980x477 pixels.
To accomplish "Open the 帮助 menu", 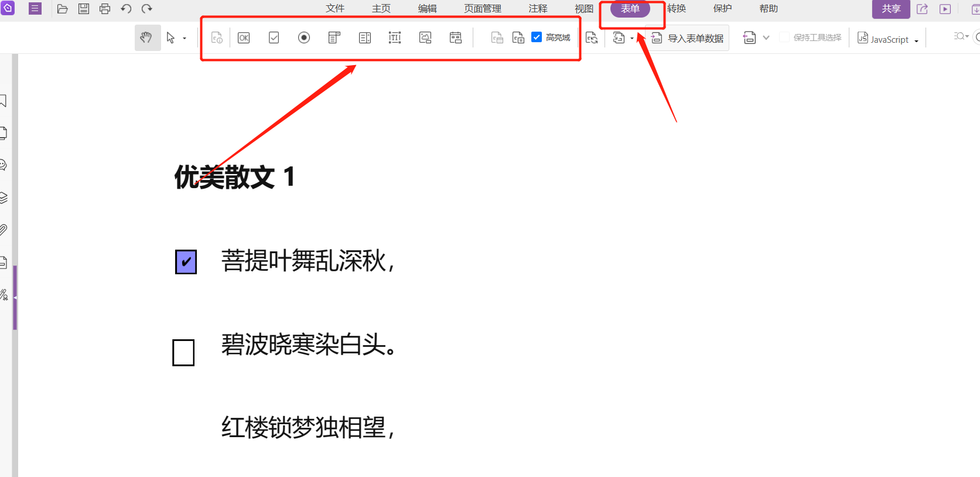I will 769,9.
